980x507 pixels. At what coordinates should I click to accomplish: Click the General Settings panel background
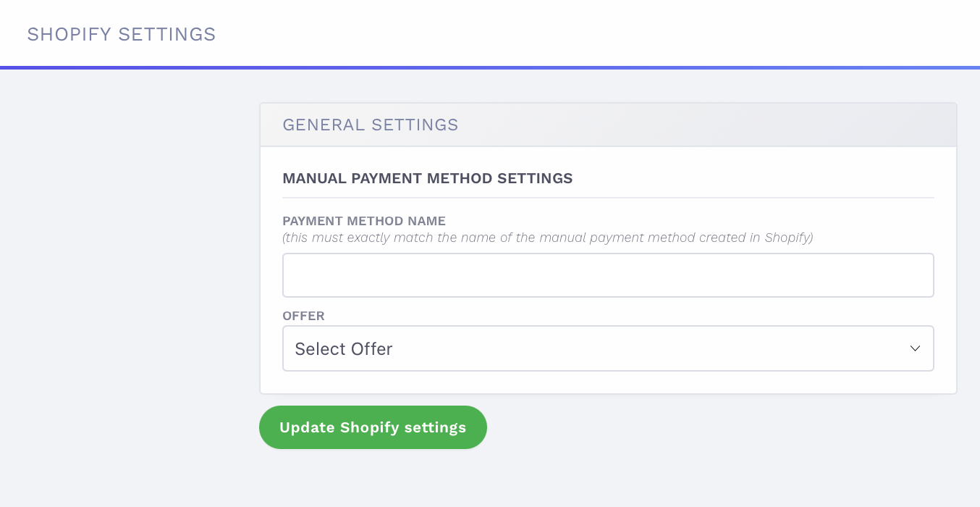[x=796, y=125]
